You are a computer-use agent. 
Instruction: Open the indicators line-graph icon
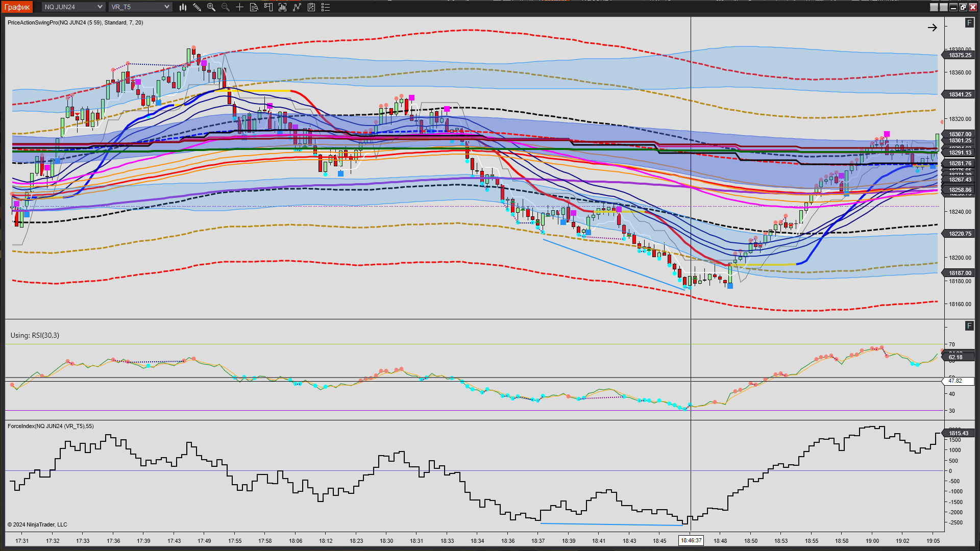point(297,7)
